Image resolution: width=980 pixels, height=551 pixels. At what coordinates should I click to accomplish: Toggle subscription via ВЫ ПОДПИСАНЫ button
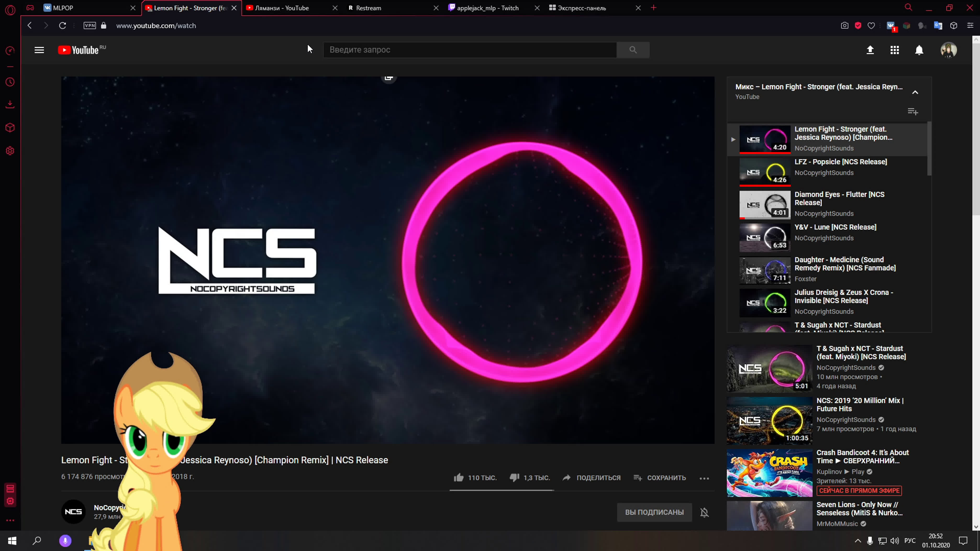coord(654,512)
